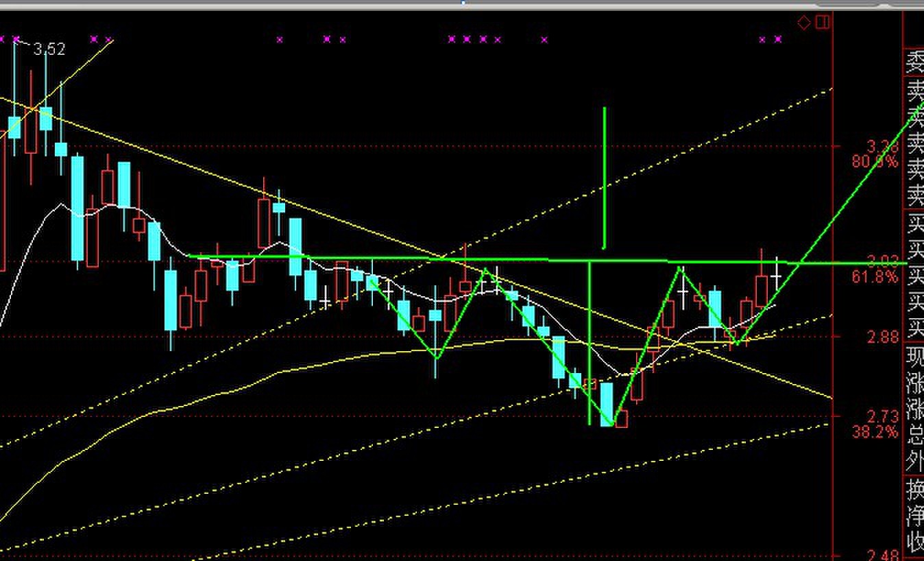Click the 2.88 price axis label
Viewport: 924px width, 561px height.
click(x=883, y=337)
